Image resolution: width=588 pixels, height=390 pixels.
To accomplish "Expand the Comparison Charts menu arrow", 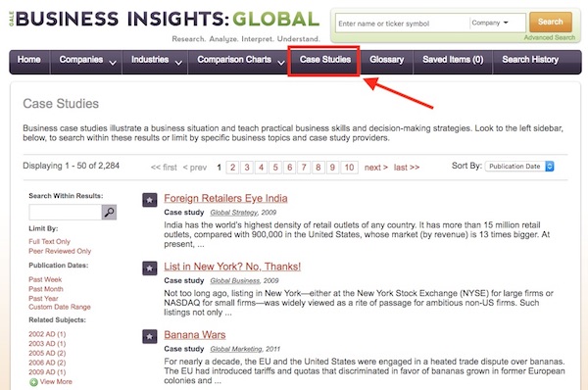I will (x=281, y=63).
